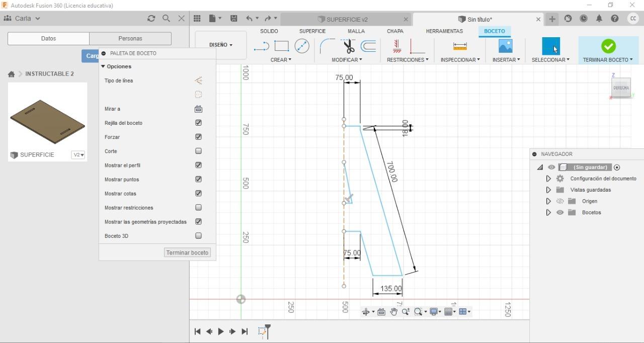Toggle Mostrar el perfil checkbox
The width and height of the screenshot is (644, 343).
[198, 165]
